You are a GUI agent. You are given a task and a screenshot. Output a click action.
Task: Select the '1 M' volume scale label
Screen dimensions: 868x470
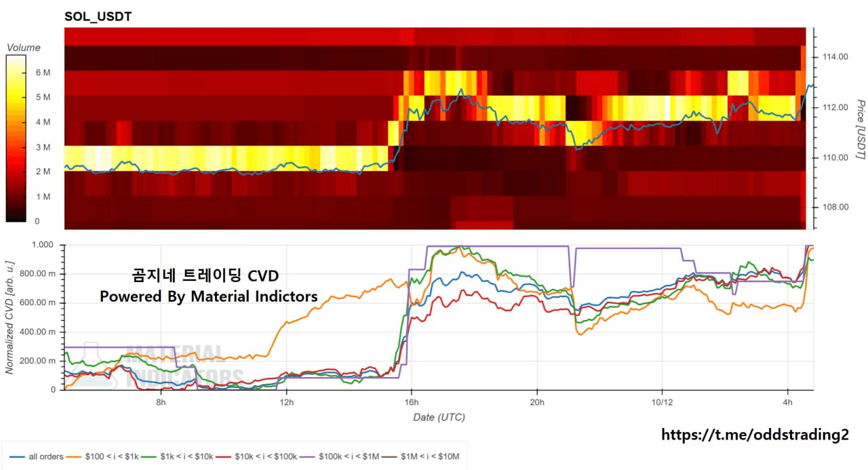click(42, 197)
